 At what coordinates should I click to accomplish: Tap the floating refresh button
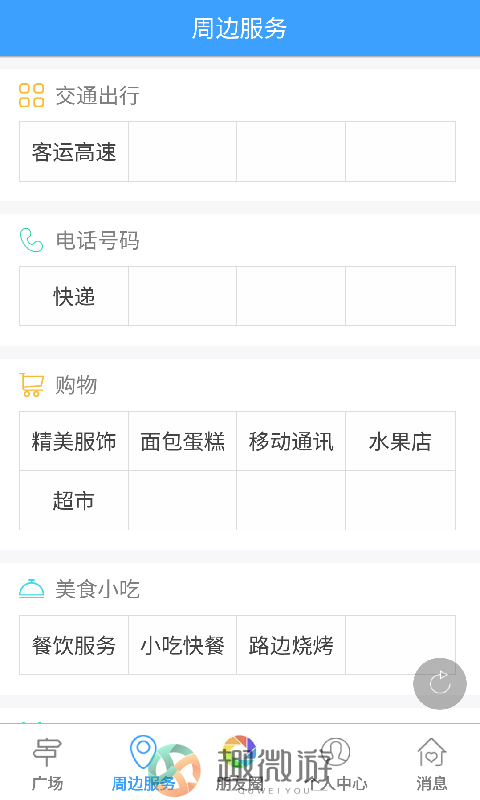[x=440, y=684]
